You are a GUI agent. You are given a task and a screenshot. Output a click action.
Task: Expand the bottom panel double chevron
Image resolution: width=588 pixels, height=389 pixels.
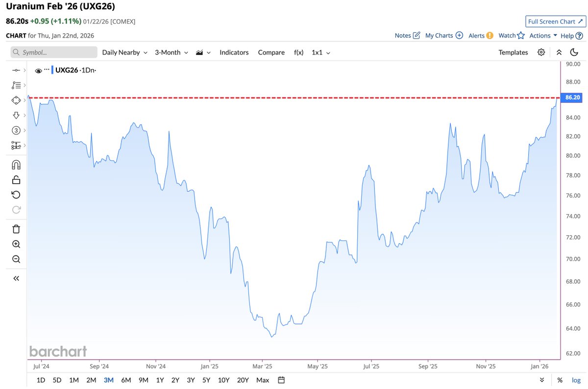[x=542, y=380]
